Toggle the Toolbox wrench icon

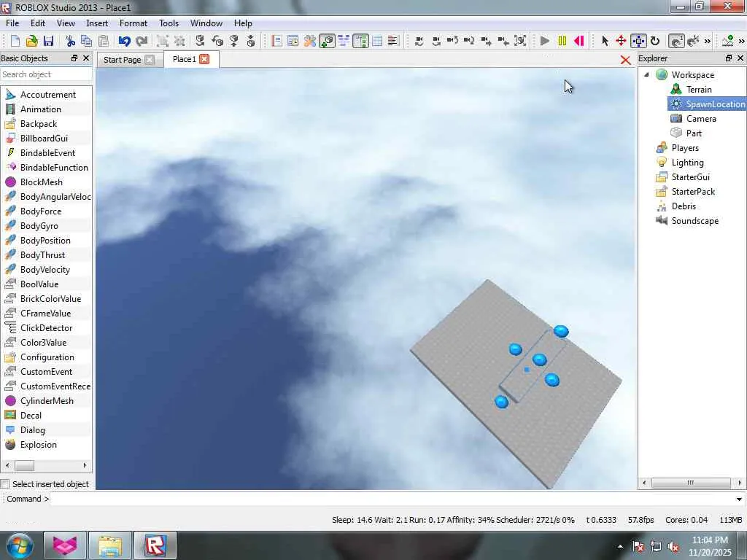pyautogui.click(x=309, y=41)
